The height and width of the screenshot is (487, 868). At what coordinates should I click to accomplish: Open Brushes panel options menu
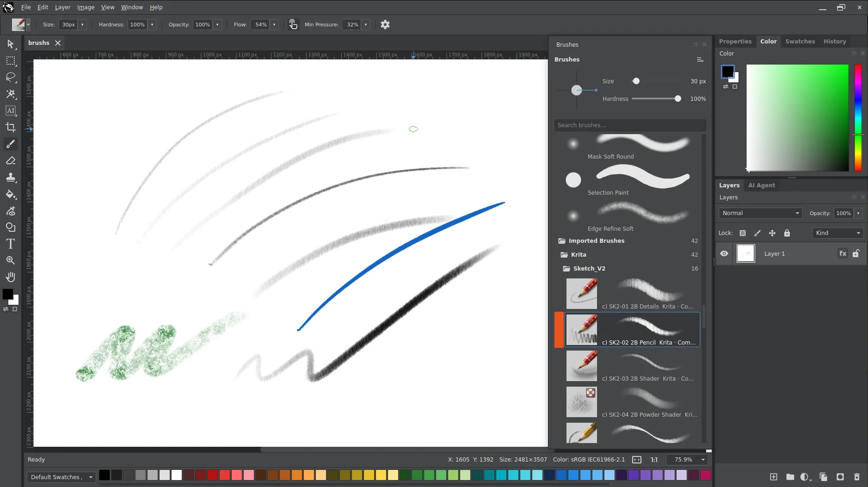pyautogui.click(x=700, y=60)
